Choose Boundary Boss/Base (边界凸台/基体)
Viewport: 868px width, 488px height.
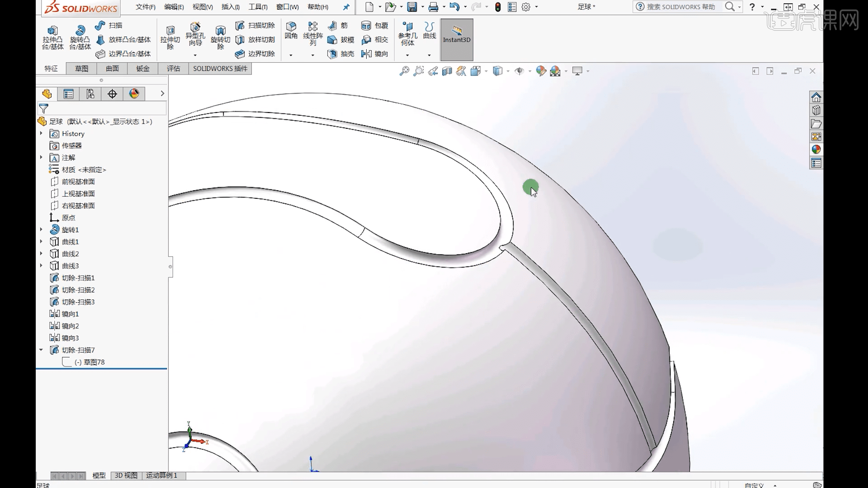[x=123, y=54]
